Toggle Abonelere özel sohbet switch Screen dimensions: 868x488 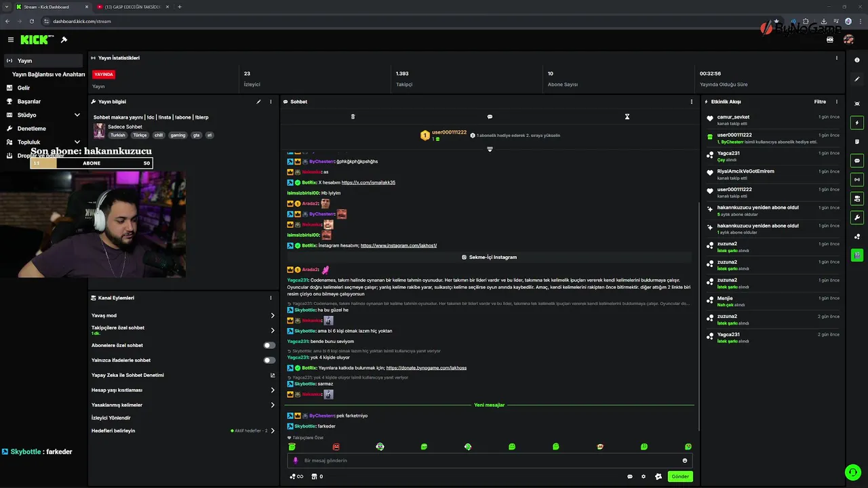(269, 345)
